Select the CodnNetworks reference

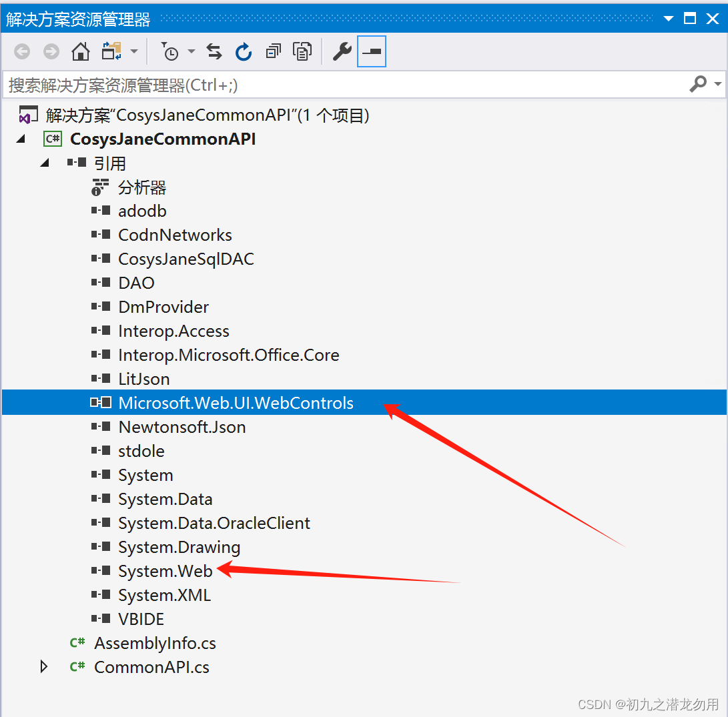pyautogui.click(x=175, y=235)
